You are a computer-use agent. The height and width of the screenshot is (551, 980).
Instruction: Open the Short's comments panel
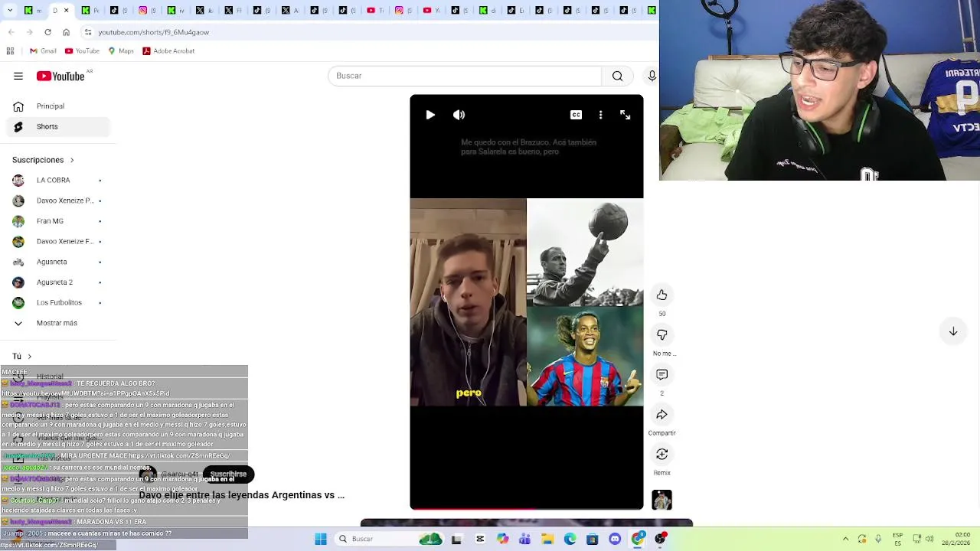(x=662, y=374)
